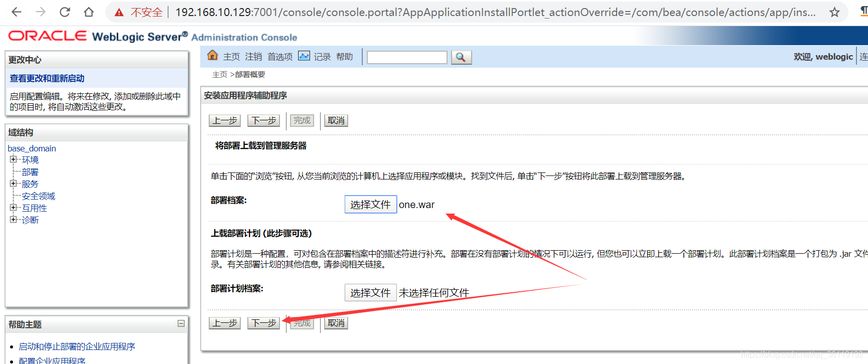868x364 pixels.
Task: Click the 未选择任何文件 text
Action: tap(434, 293)
